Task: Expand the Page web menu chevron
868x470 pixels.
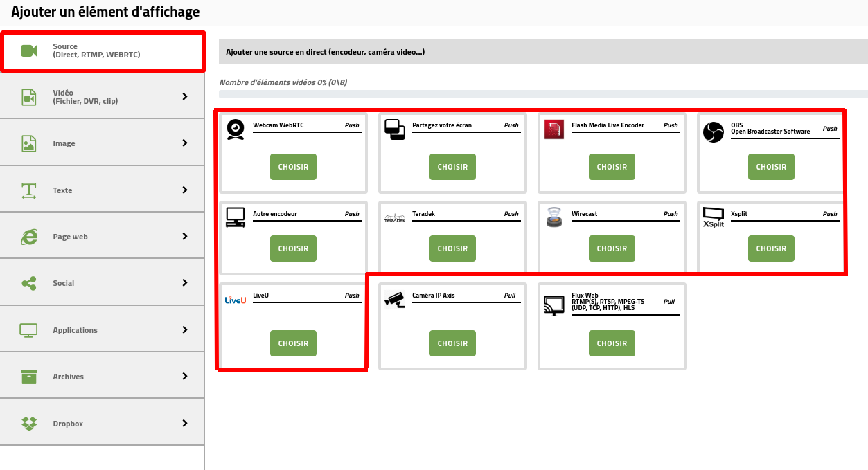Action: tap(185, 236)
